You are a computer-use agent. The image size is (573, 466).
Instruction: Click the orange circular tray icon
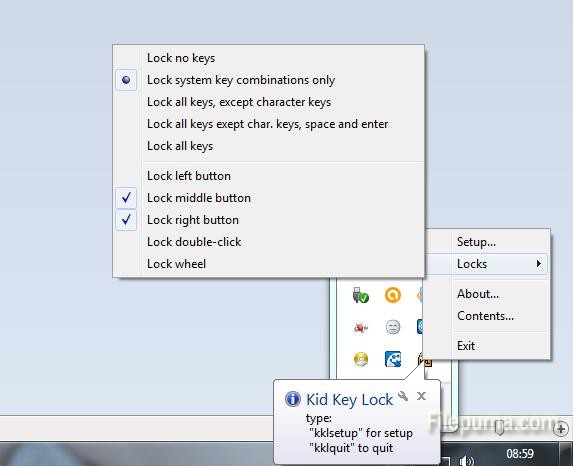click(393, 295)
